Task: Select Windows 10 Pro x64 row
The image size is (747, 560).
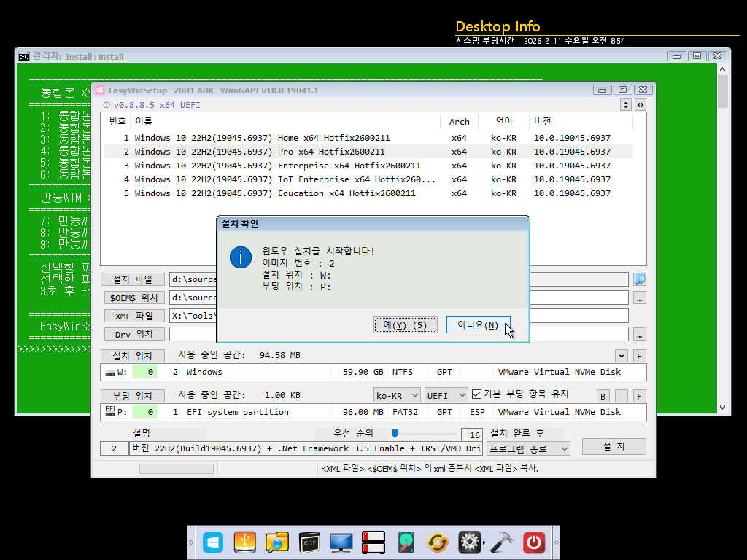Action: (x=368, y=152)
